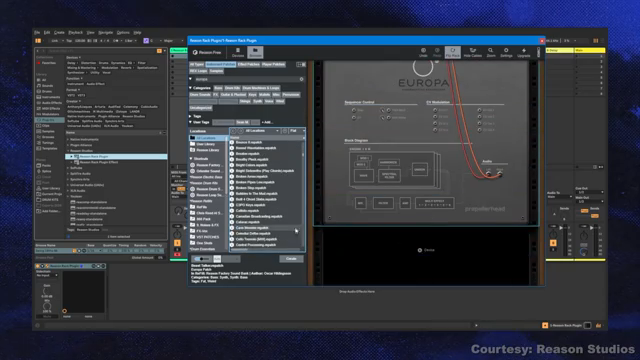Select All Locations in Reason browser
Screen dimensions: 640x360
tap(207, 138)
